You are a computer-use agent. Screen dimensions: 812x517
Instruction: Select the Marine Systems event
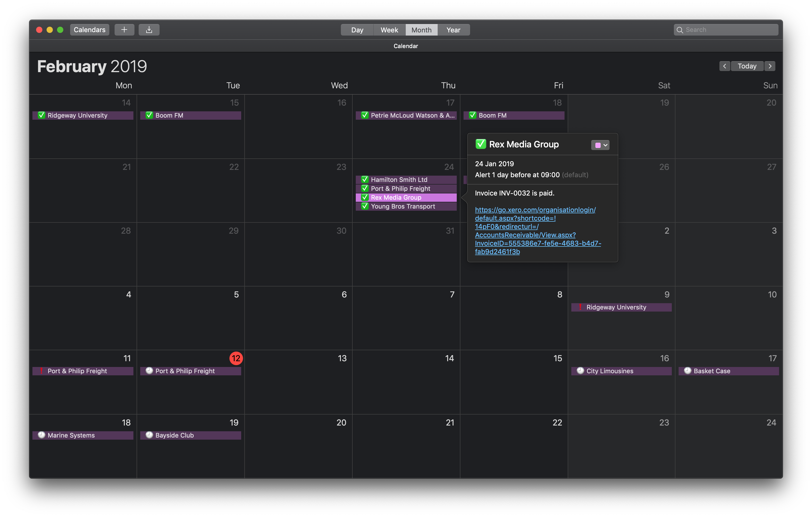pyautogui.click(x=83, y=435)
